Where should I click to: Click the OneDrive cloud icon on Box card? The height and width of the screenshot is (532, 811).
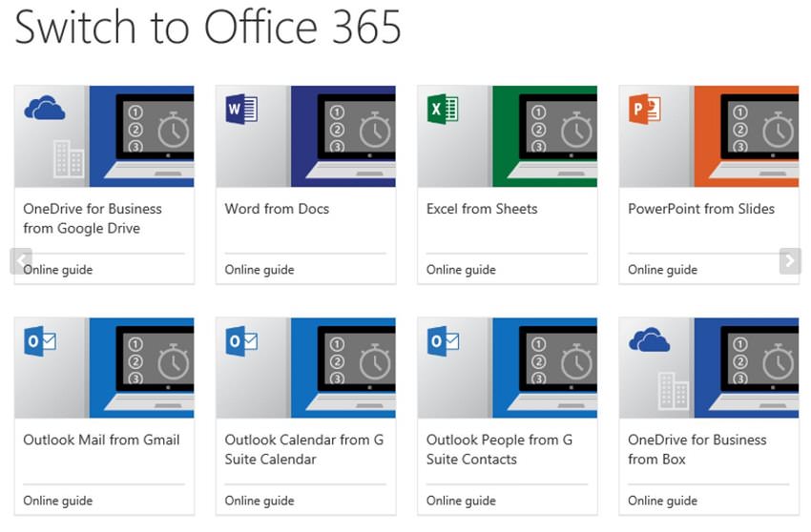[x=649, y=339]
